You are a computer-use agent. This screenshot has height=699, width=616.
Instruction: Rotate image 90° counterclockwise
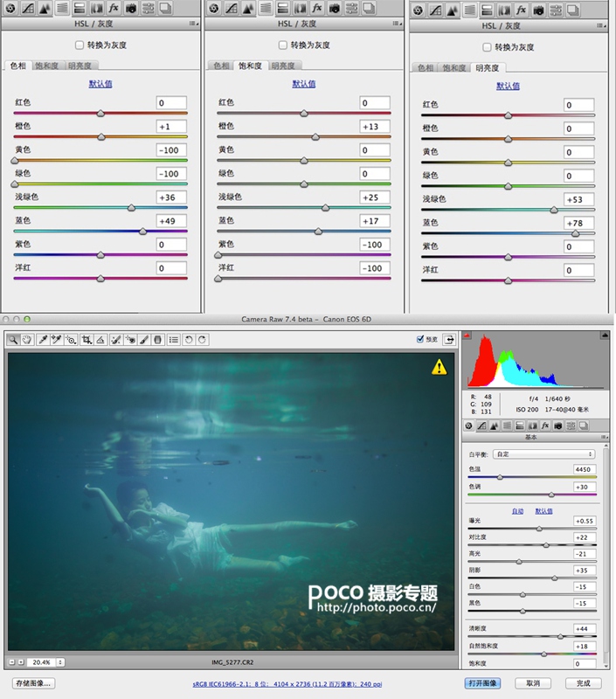(189, 340)
